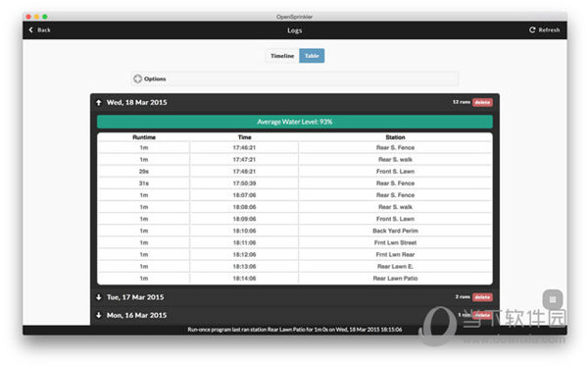
Task: Select the 18:10:06 Back Yard Perim row
Action: [x=295, y=231]
